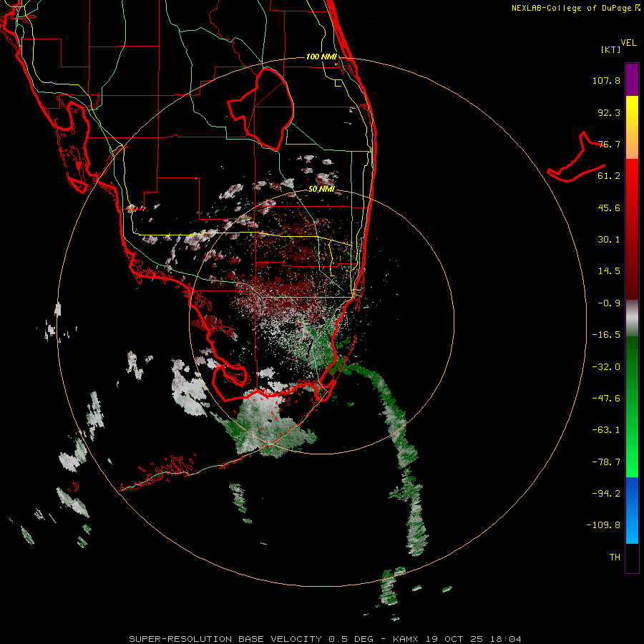The width and height of the screenshot is (644, 644).
Task: Pick the yellow segment of the color bar
Action: [632, 112]
